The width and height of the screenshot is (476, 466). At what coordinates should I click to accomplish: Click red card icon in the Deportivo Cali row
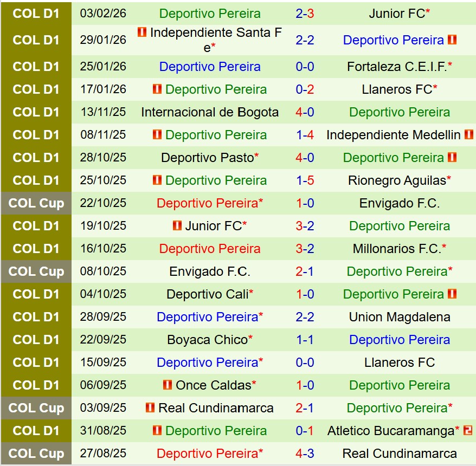coord(452,294)
